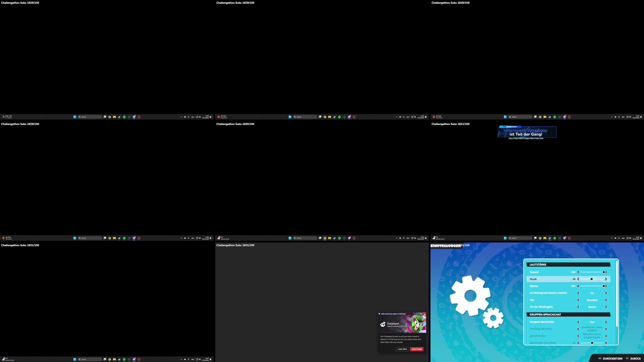Open the clock and date in system tray
The width and height of the screenshot is (644, 362).
pos(206,359)
